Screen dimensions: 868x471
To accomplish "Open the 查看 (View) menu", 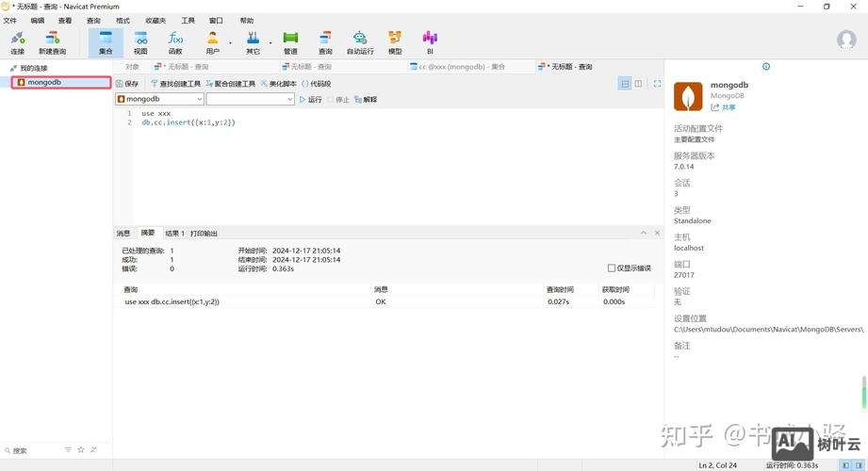I will tap(65, 21).
